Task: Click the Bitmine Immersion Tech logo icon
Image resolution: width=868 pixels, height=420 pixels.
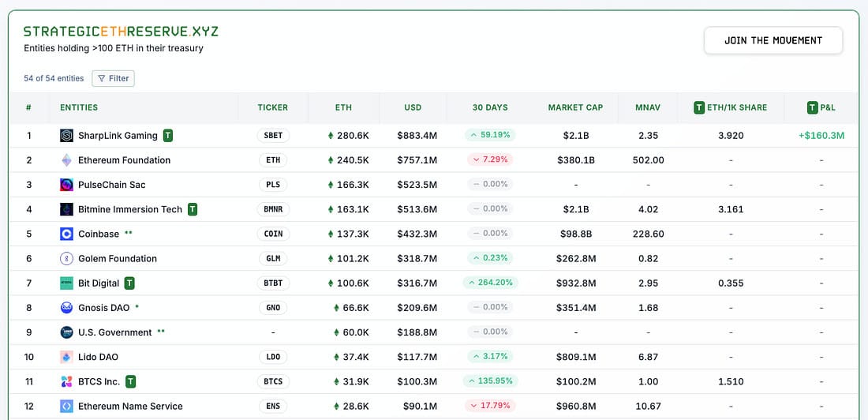Action: coord(66,209)
